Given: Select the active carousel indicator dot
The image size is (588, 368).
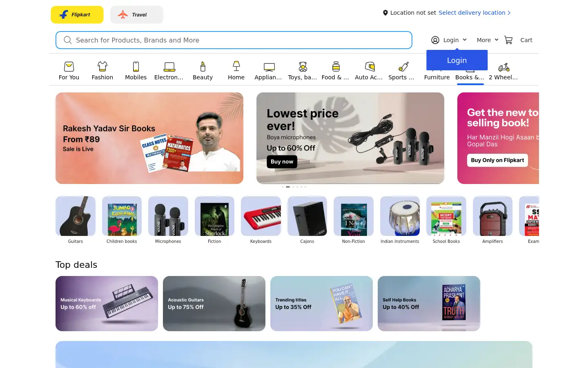Looking at the screenshot, I should [x=288, y=187].
